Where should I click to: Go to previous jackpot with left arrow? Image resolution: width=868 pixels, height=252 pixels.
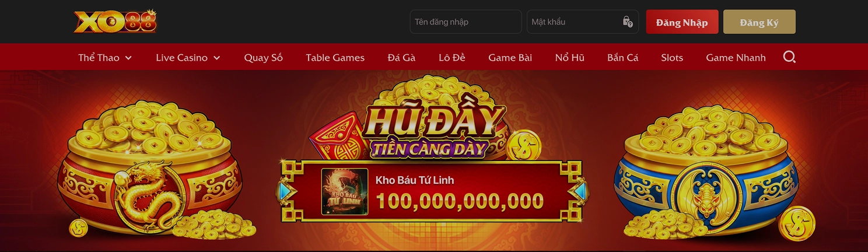click(x=285, y=191)
